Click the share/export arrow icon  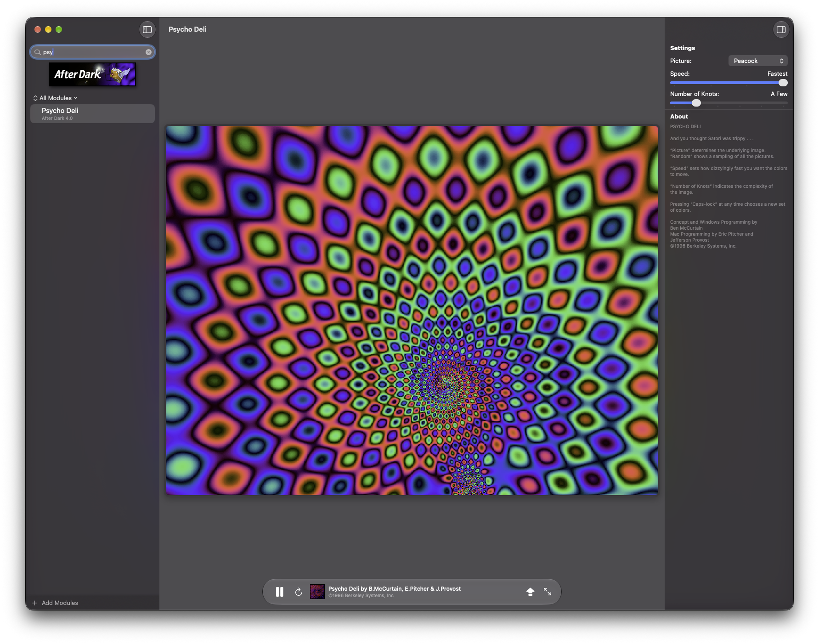[x=530, y=592]
